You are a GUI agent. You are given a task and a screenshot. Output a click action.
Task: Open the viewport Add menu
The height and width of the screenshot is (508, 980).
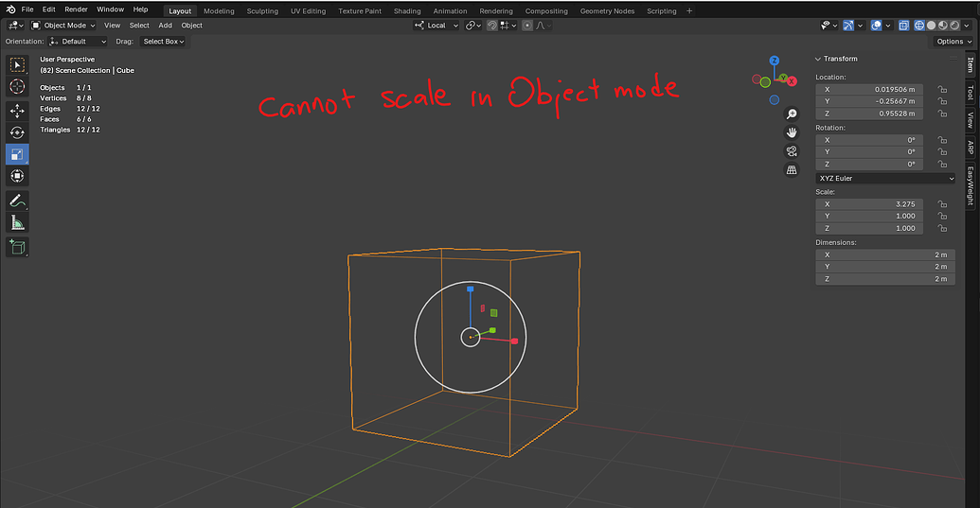click(165, 26)
